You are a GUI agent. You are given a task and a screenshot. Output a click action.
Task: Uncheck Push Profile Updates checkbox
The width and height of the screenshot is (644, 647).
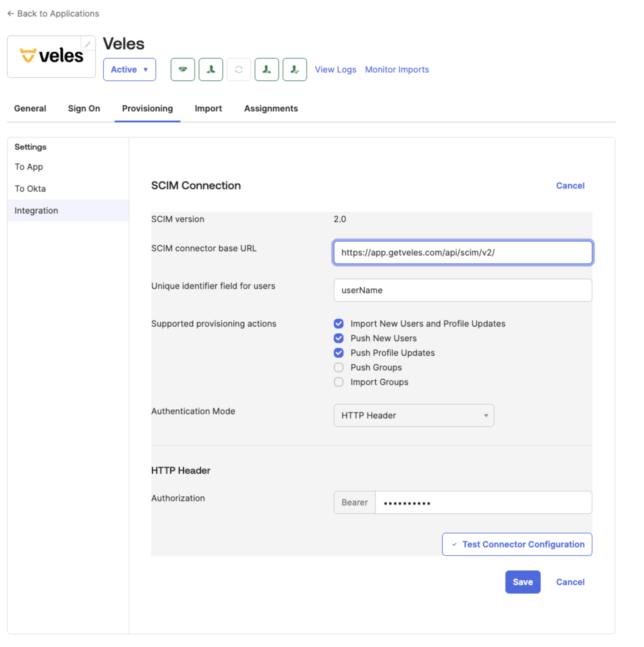(x=339, y=353)
